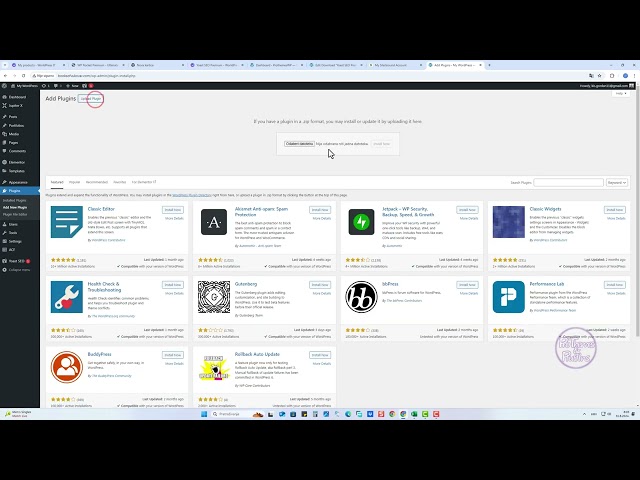Install the Jetpack plugin
Viewport: 640px width, 480px height.
(x=467, y=210)
